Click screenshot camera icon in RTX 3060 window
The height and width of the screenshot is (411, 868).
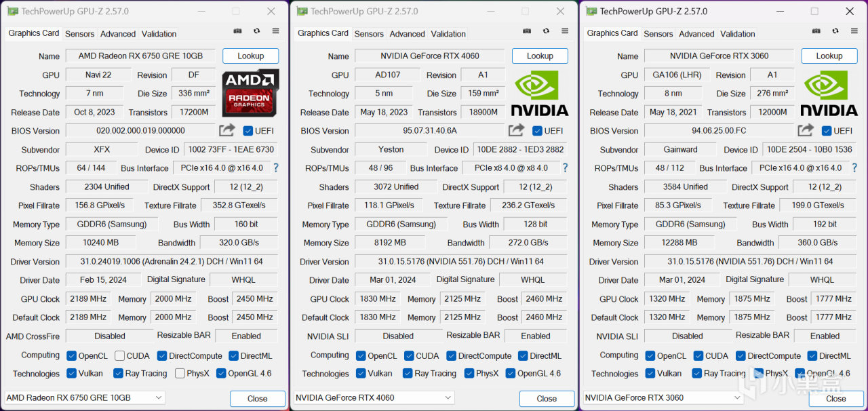click(816, 31)
